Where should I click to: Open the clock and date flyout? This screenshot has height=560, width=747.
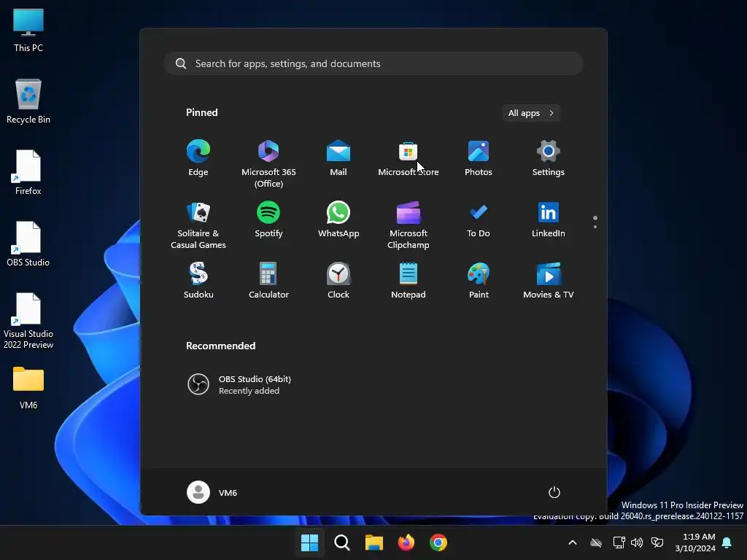click(695, 542)
